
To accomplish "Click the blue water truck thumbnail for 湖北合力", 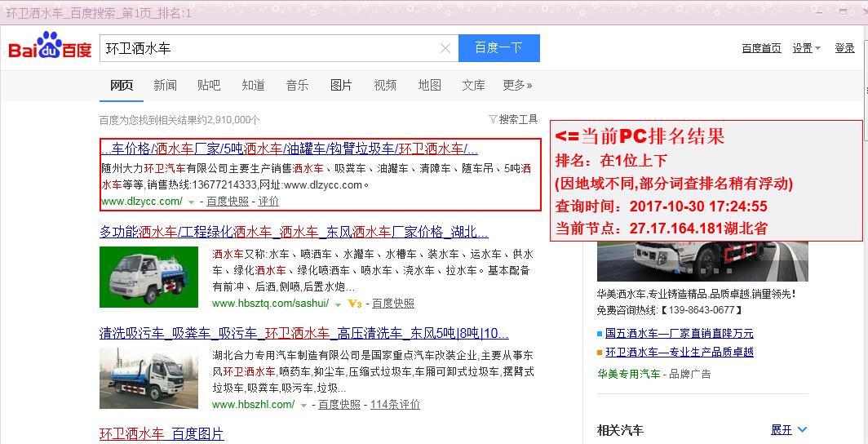I will pos(149,378).
